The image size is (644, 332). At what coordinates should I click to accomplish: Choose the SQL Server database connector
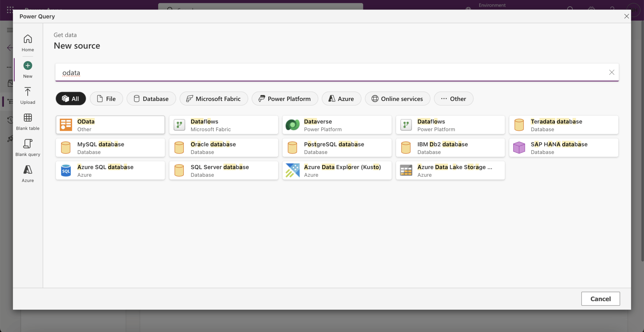[224, 170]
